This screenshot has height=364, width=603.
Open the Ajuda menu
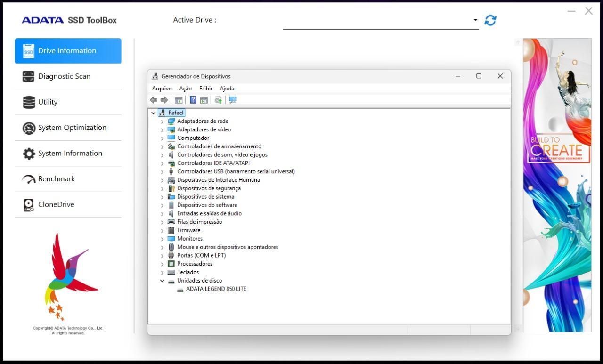point(227,89)
